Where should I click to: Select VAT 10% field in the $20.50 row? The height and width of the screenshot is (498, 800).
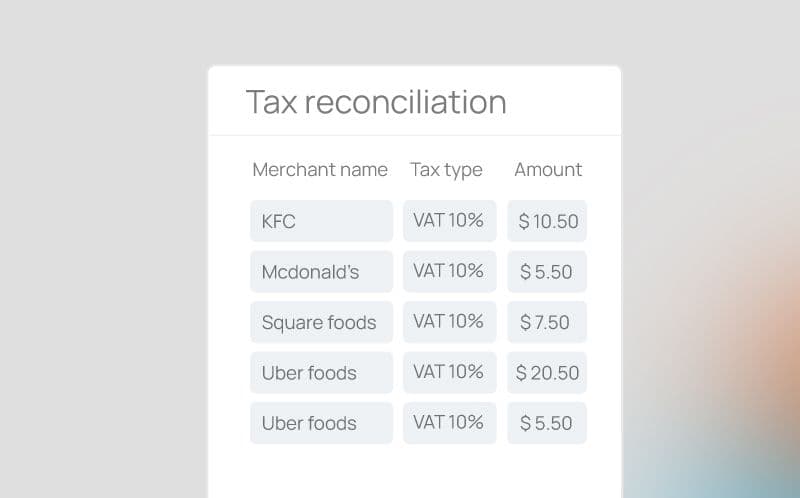(x=449, y=372)
